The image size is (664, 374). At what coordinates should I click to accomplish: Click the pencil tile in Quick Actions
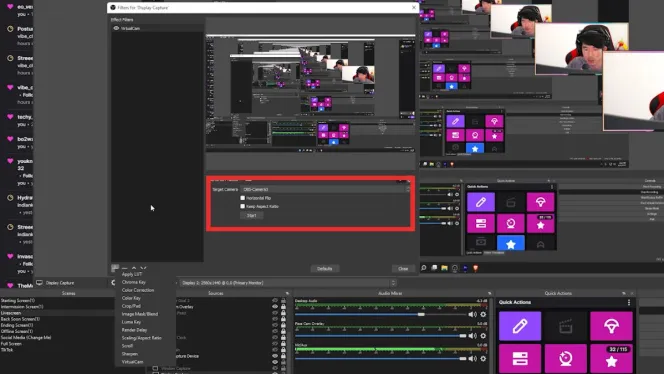point(520,326)
